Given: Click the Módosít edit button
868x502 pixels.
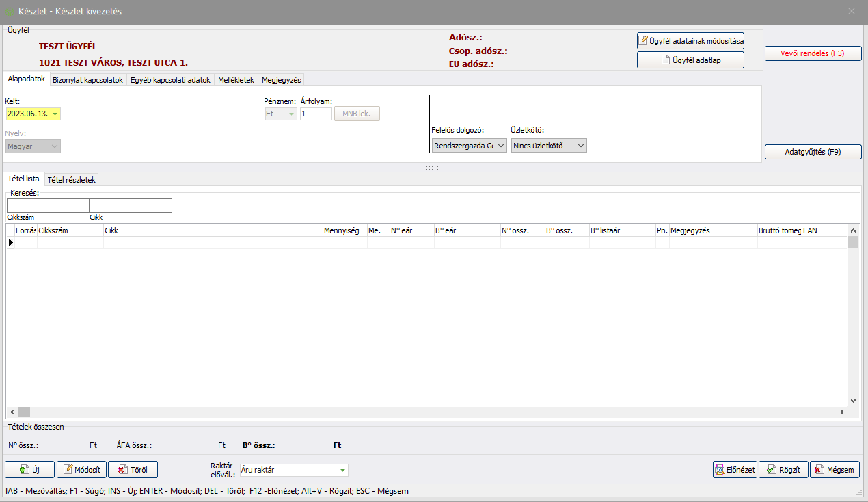Looking at the screenshot, I should click(81, 469).
